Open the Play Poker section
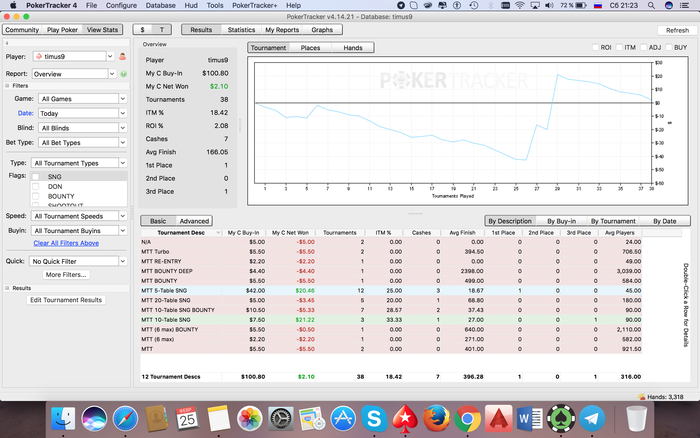The image size is (700, 438). coord(62,30)
